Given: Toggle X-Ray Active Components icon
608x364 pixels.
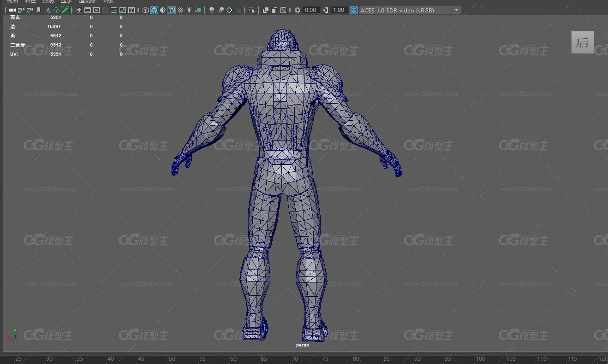Looking at the screenshot, I should [x=274, y=10].
